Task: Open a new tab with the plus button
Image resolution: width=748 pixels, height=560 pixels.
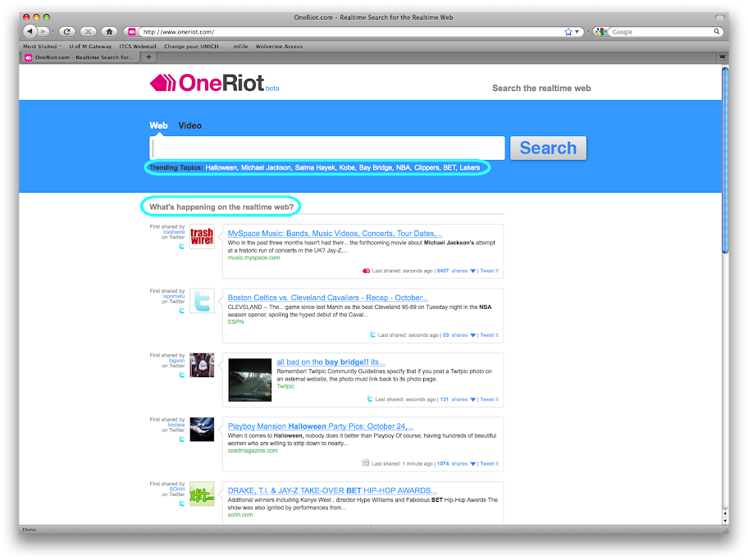Action: [x=148, y=57]
